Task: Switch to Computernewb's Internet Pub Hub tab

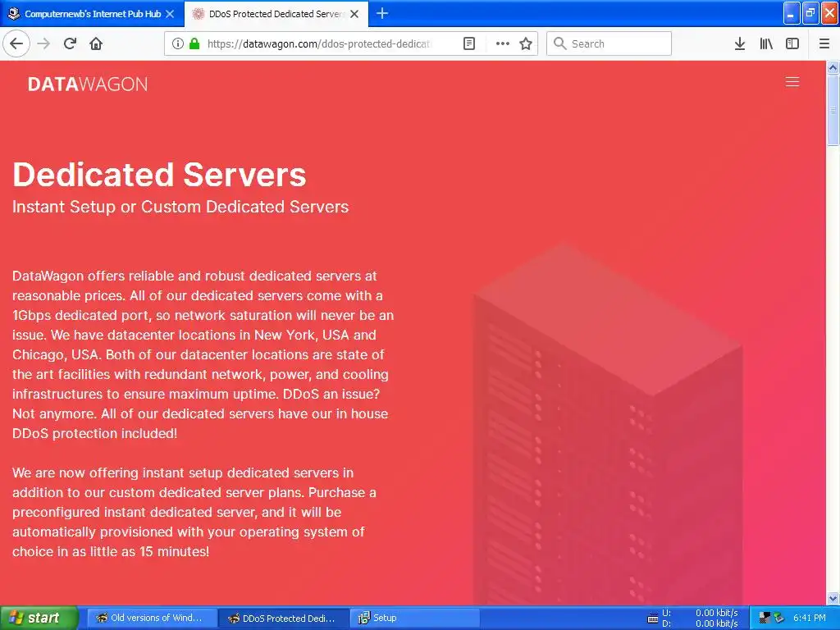Action: tap(92, 14)
